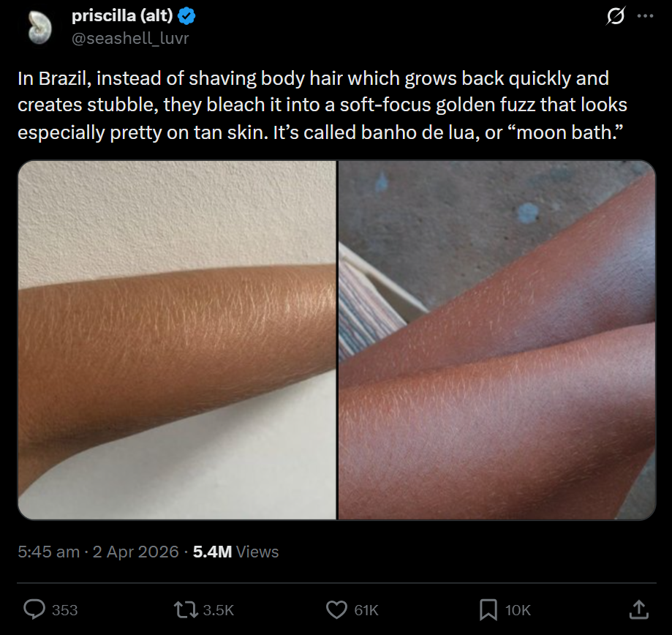Open priscilla (alt) display name link
Screen dimensions: 672x635
point(122,16)
